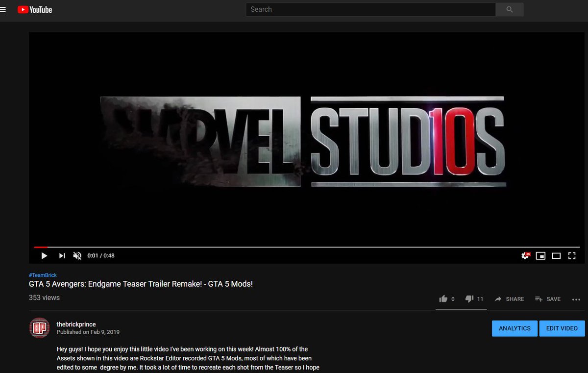Focus the Search input field
This screenshot has height=373, width=588.
371,9
